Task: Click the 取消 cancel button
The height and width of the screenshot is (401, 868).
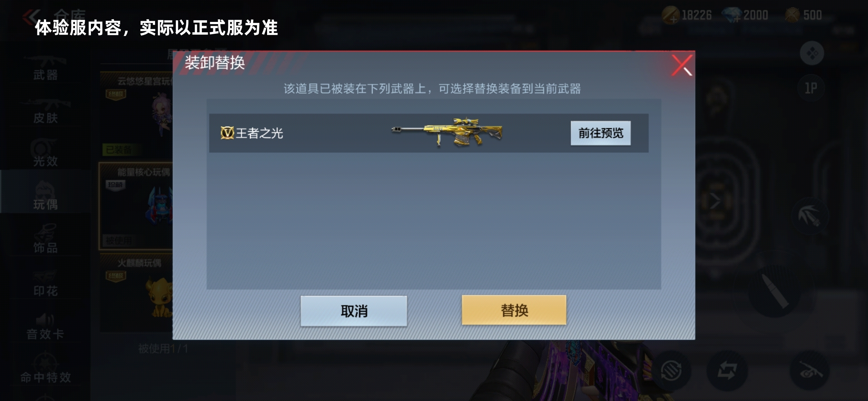Action: [x=354, y=311]
